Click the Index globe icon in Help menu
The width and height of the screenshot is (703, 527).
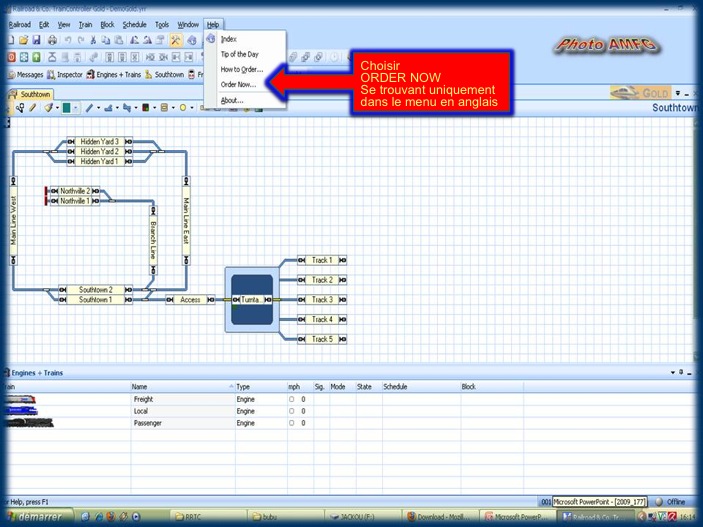[x=211, y=39]
